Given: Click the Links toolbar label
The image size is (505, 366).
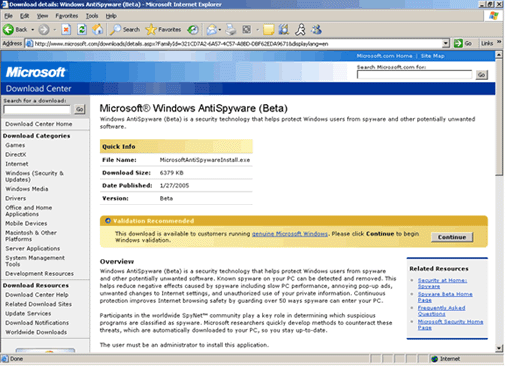Looking at the screenshot, I should [487, 43].
